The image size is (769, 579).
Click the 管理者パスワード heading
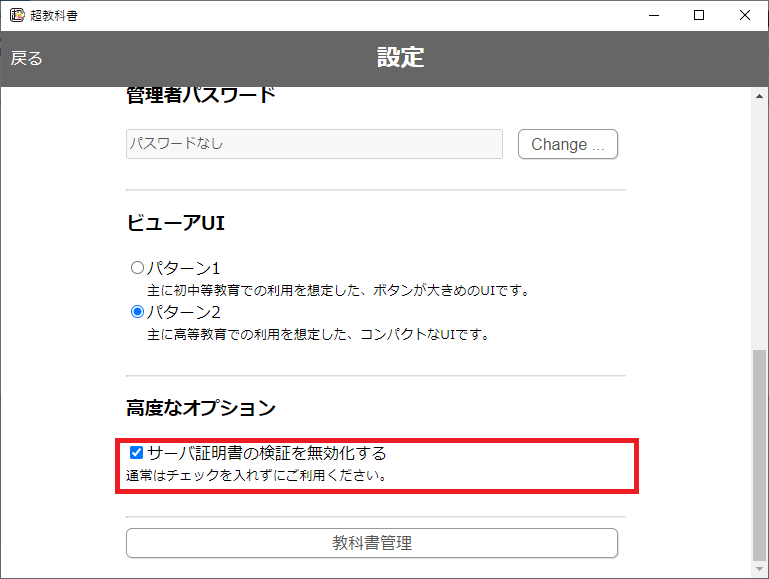201,95
